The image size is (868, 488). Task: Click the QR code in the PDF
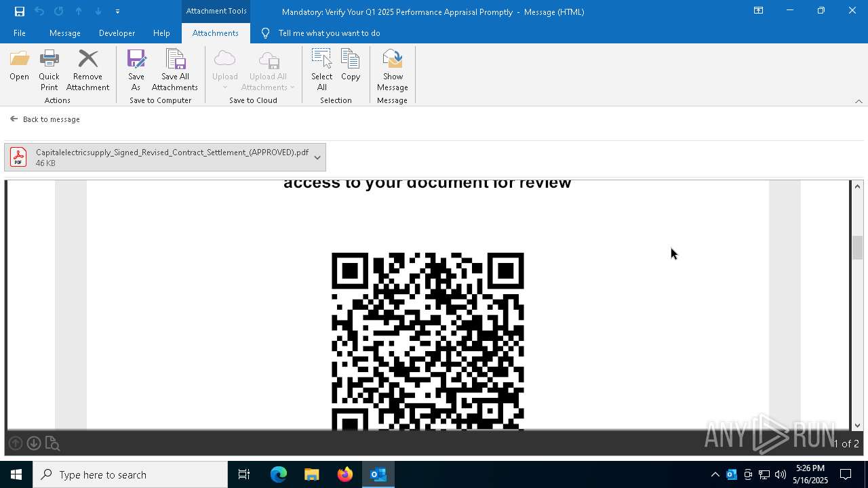click(x=428, y=342)
